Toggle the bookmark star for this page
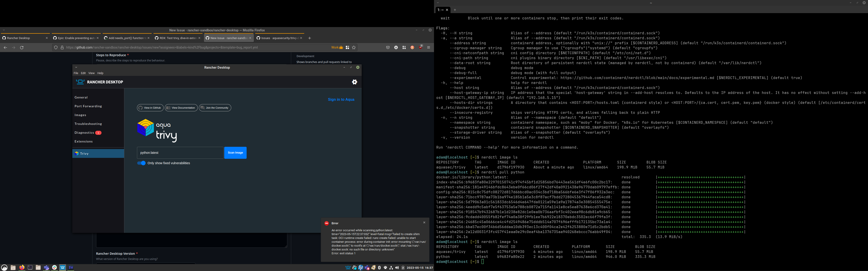Image resolution: width=868 pixels, height=271 pixels. [354, 47]
